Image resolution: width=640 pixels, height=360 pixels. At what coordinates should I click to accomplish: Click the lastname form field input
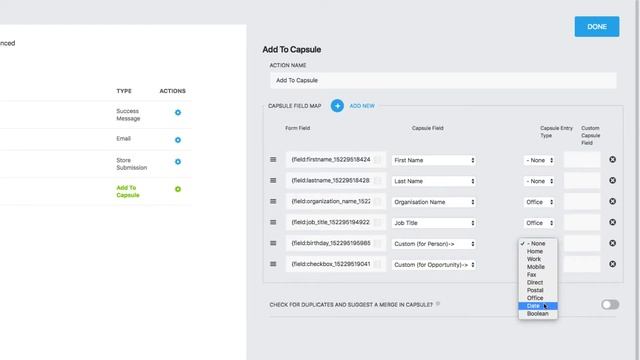click(336, 180)
